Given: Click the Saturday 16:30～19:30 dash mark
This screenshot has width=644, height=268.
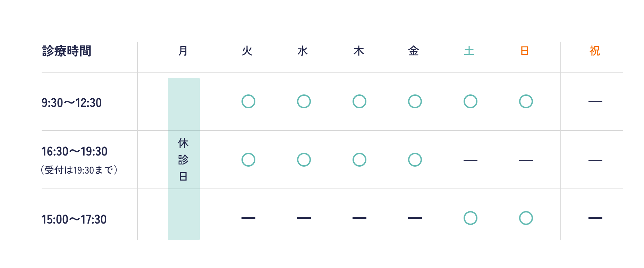Looking at the screenshot, I should point(471,160).
